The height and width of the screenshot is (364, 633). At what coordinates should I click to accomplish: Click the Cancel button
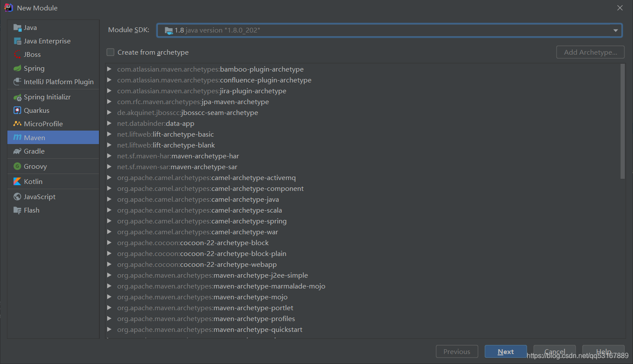tap(554, 352)
